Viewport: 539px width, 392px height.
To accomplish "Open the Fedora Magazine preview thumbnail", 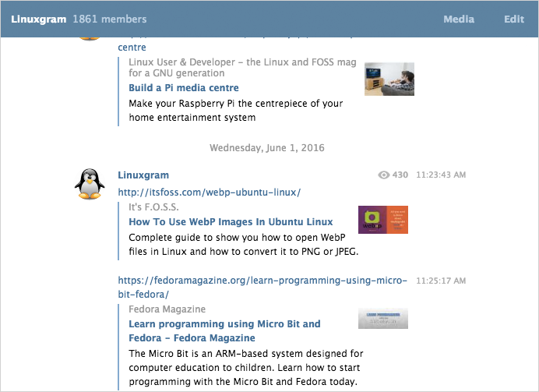I will tap(383, 319).
